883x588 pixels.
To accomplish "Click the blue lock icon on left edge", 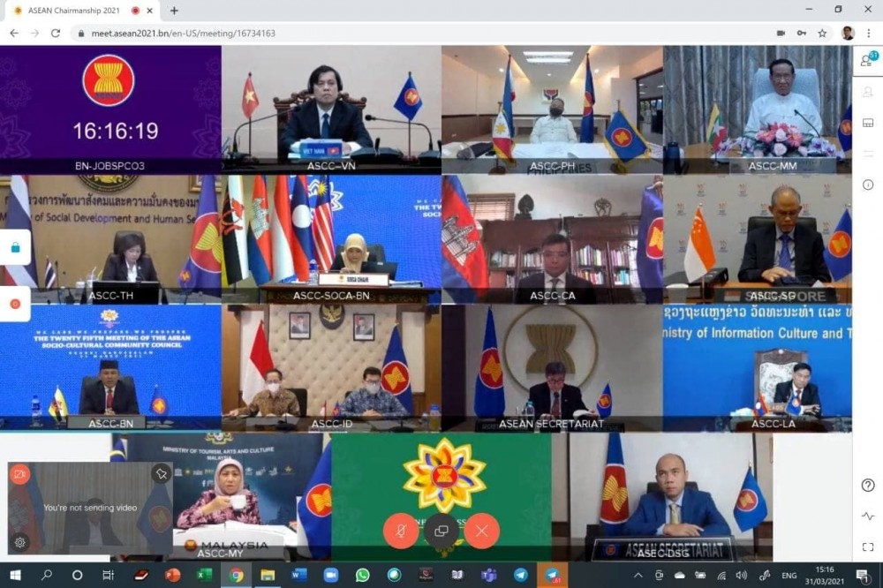I will click(x=15, y=248).
